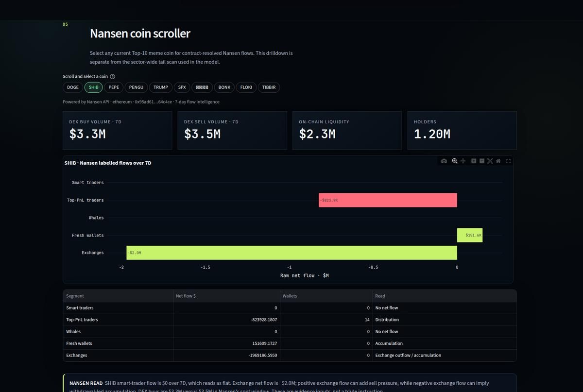Select the FLOKI coin pill
Image resolution: width=583 pixels, height=392 pixels.
pyautogui.click(x=246, y=87)
